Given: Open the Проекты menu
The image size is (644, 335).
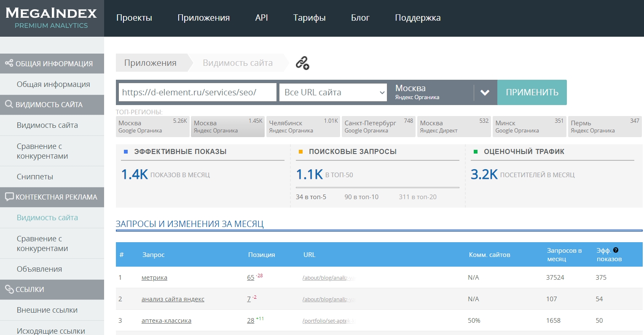Looking at the screenshot, I should tap(134, 18).
